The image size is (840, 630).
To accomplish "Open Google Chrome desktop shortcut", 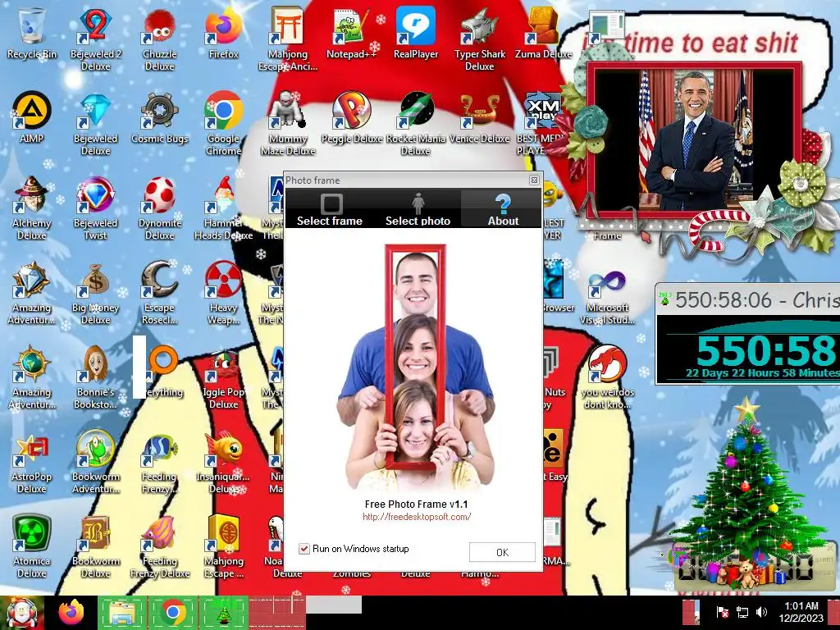I will pos(223,123).
